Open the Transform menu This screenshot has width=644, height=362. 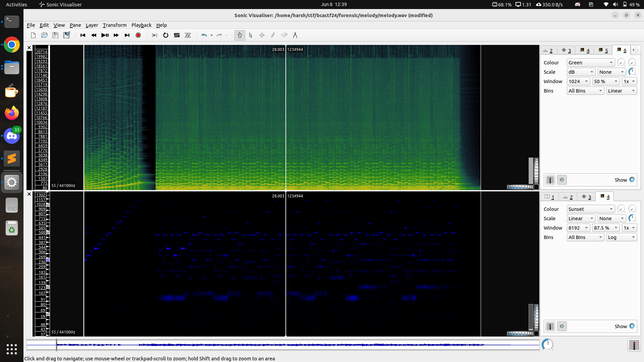114,25
